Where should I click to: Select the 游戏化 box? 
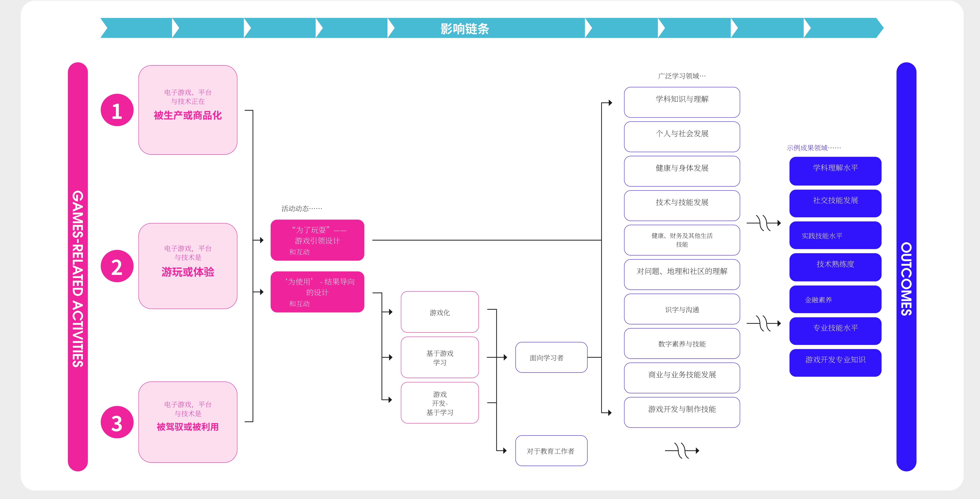point(440,312)
